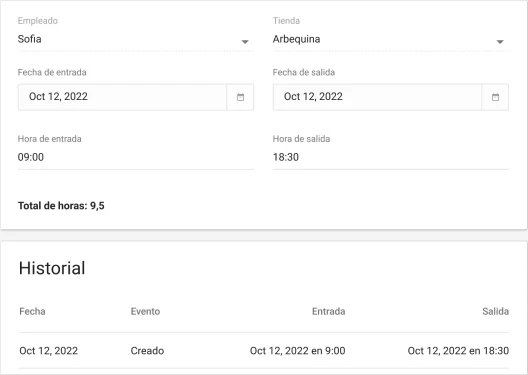The image size is (528, 375).
Task: Click the Salida column header
Action: (495, 311)
